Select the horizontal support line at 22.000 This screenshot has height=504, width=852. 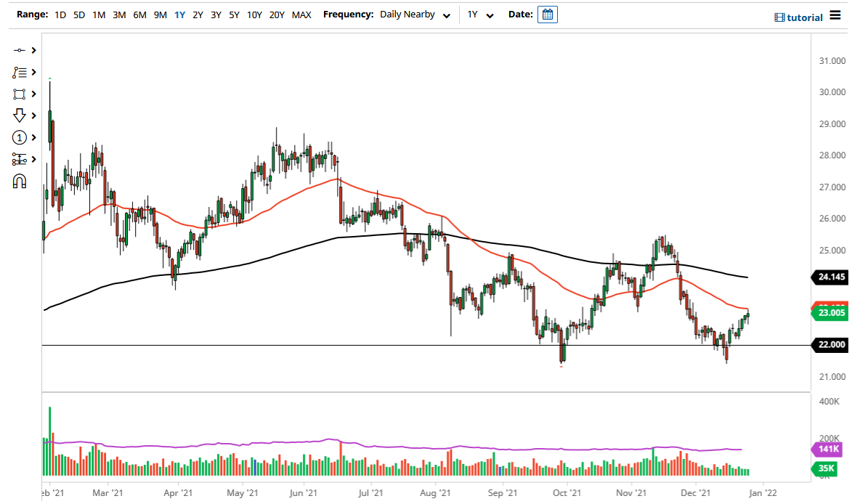(426, 346)
